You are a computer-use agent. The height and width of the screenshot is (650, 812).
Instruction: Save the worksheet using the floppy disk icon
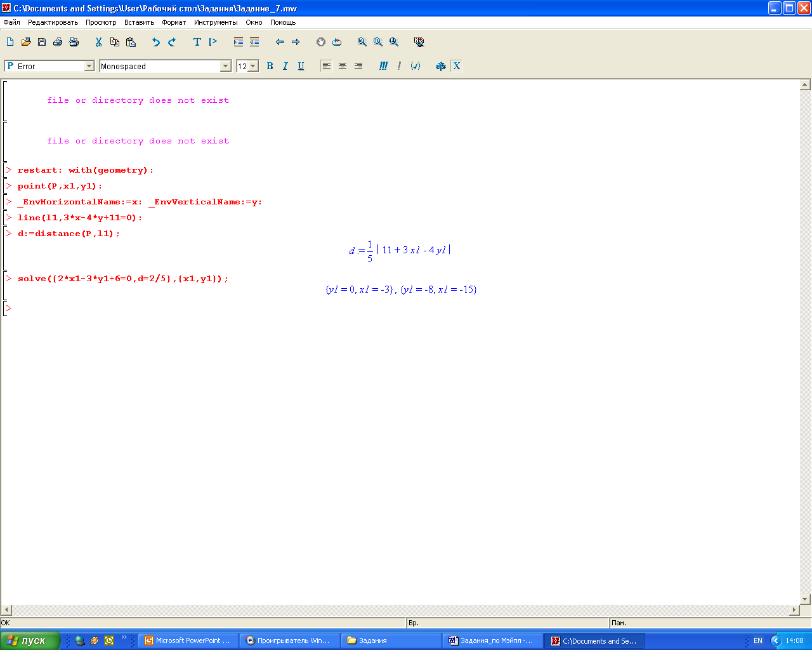[x=42, y=42]
